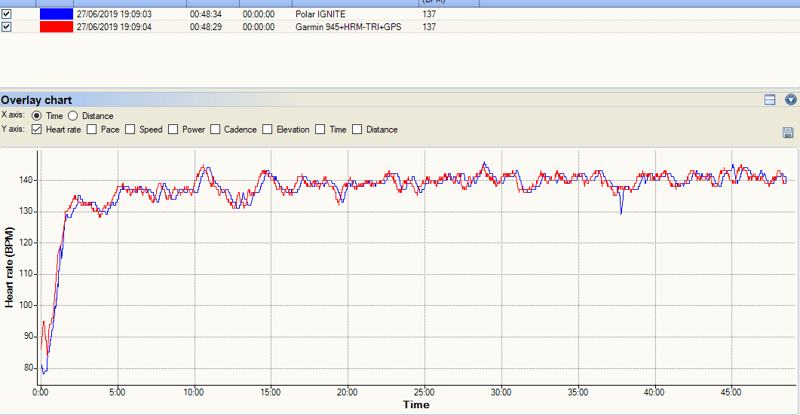Select Distance for the X axis
This screenshot has height=415, width=800.
click(x=73, y=116)
